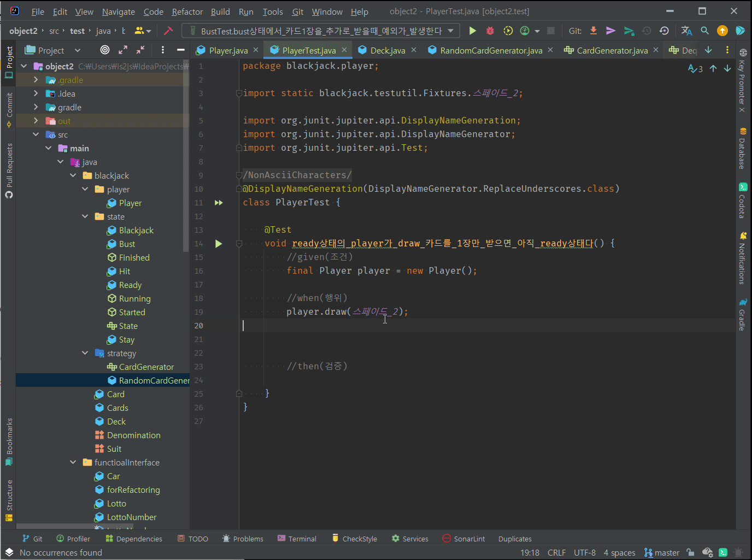Screen dimensions: 752x560
Task: Click the Select Opened File target icon
Action: pos(105,50)
